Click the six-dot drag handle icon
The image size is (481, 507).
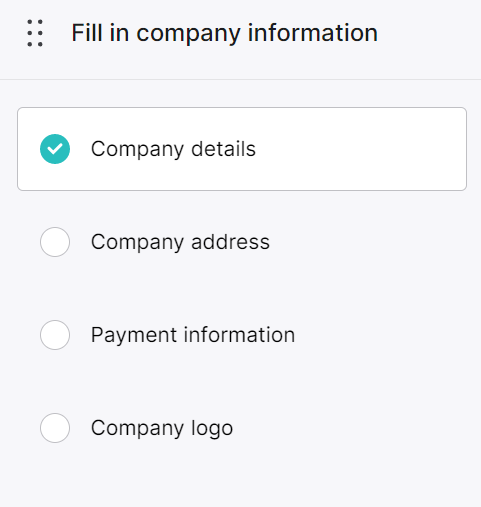tap(35, 33)
